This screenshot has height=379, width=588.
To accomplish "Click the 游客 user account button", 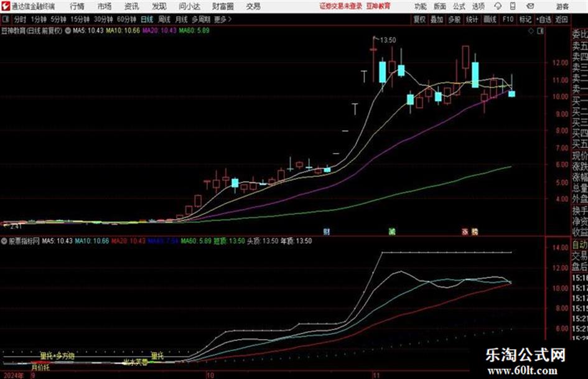I will pyautogui.click(x=562, y=6).
